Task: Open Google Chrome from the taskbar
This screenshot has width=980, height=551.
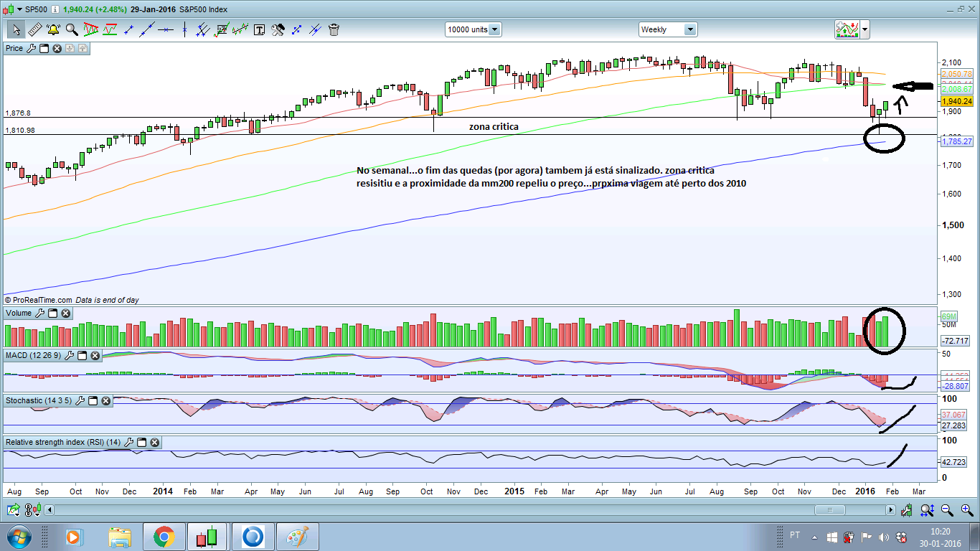Action: tap(164, 537)
